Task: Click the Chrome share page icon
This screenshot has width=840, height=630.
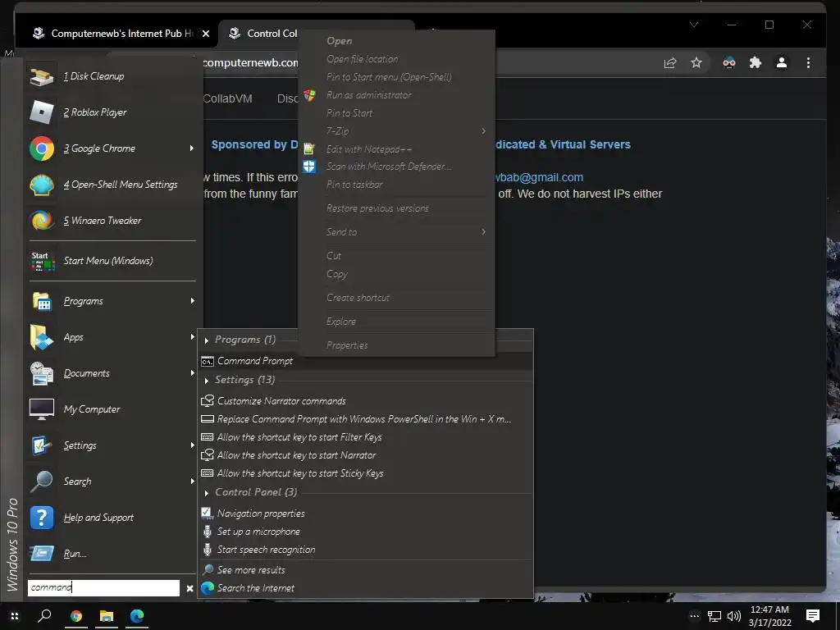Action: (670, 63)
